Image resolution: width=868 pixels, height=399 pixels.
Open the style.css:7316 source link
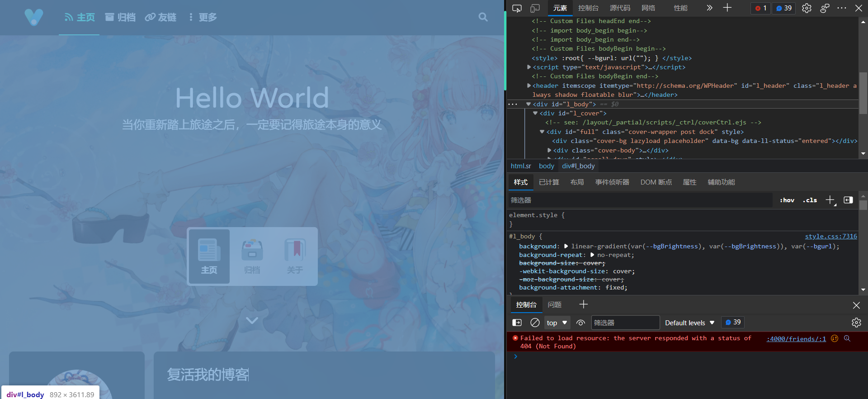click(x=830, y=236)
